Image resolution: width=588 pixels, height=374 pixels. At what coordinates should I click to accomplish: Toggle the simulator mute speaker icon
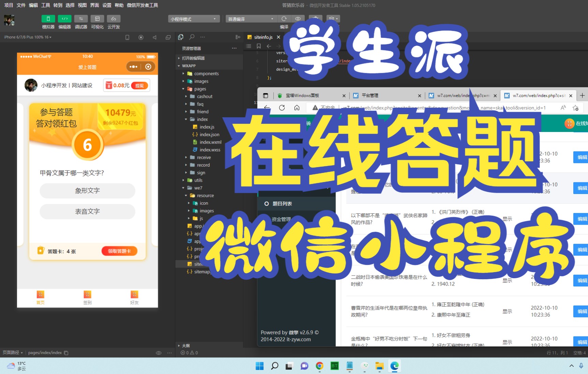(154, 38)
